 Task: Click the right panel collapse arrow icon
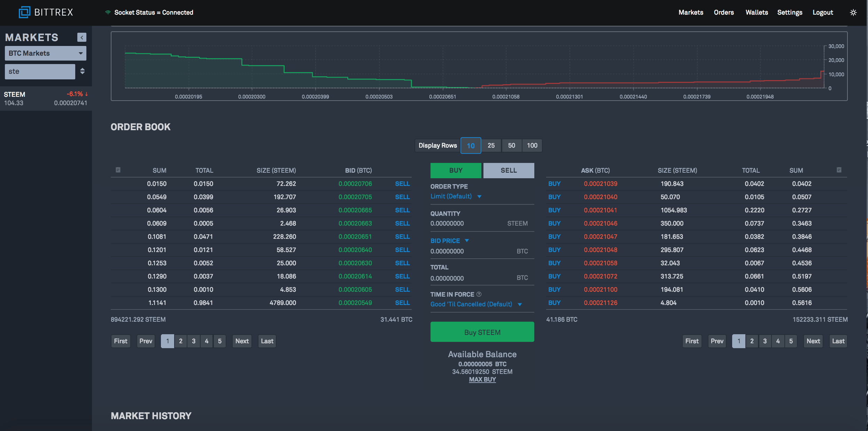tap(82, 37)
